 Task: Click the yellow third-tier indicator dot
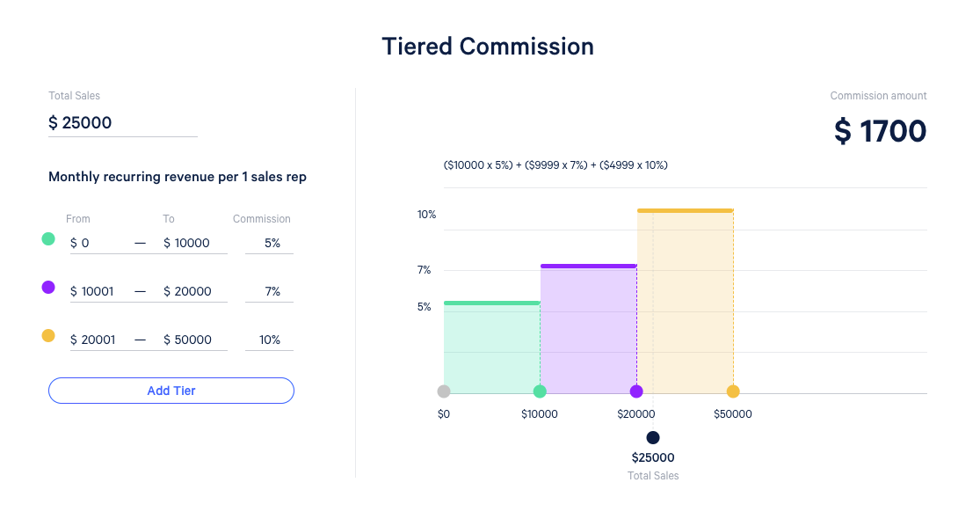tap(48, 335)
